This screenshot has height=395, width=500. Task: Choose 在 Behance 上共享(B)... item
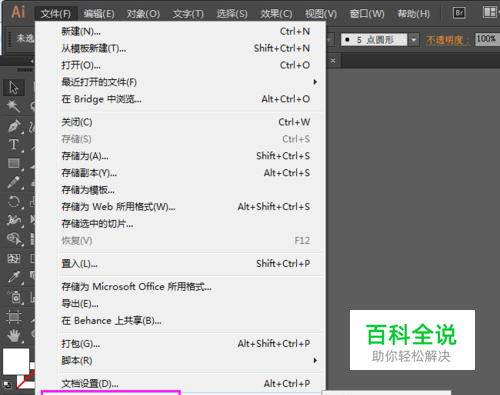180,321
